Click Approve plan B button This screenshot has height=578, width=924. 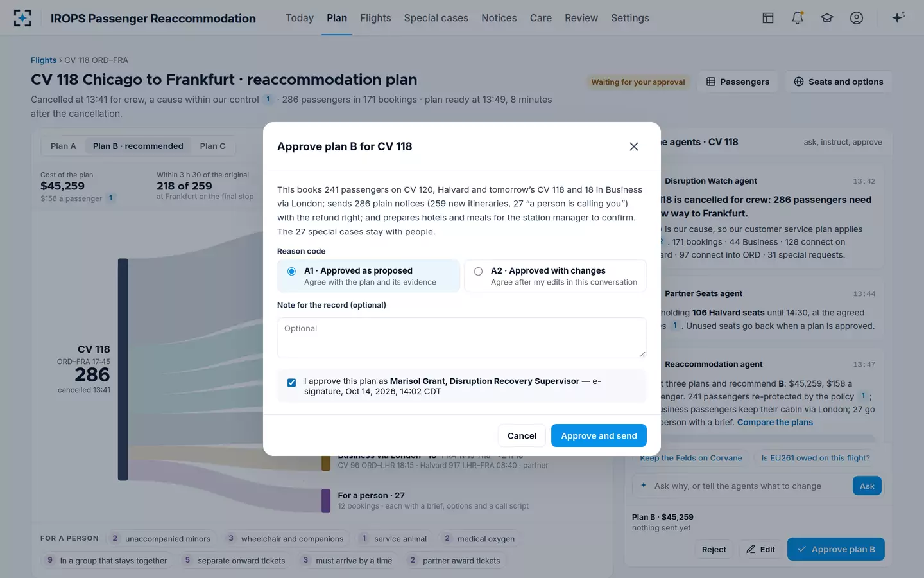coord(835,549)
